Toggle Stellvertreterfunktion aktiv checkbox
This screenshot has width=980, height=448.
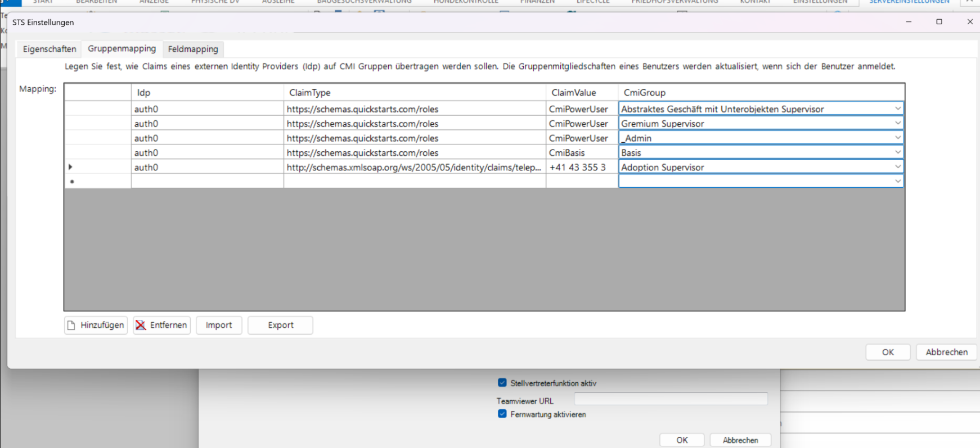point(502,383)
